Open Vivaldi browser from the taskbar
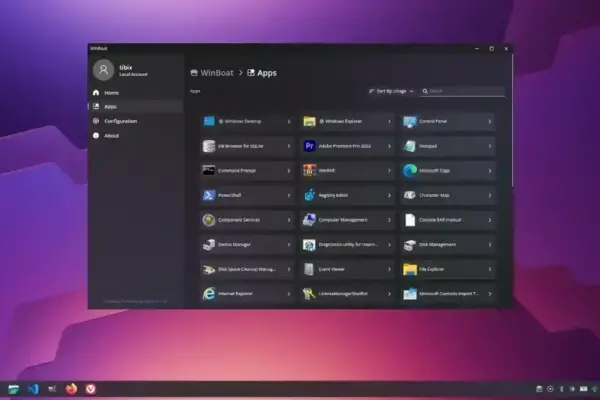The height and width of the screenshot is (400, 600). pos(91,389)
